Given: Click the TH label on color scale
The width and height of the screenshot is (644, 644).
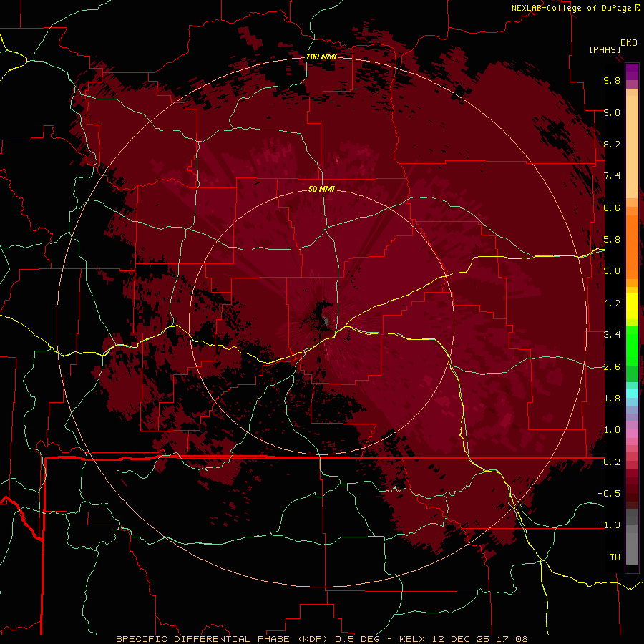Looking at the screenshot, I should [x=615, y=557].
